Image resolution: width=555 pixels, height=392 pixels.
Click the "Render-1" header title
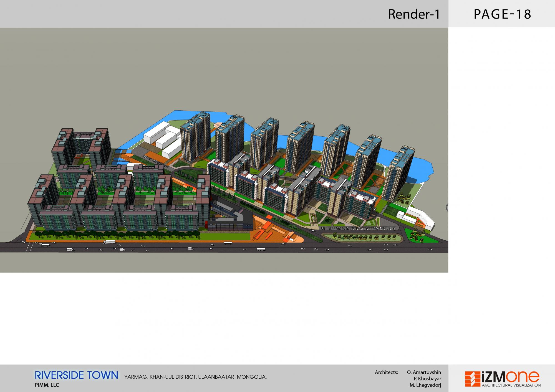click(x=414, y=14)
